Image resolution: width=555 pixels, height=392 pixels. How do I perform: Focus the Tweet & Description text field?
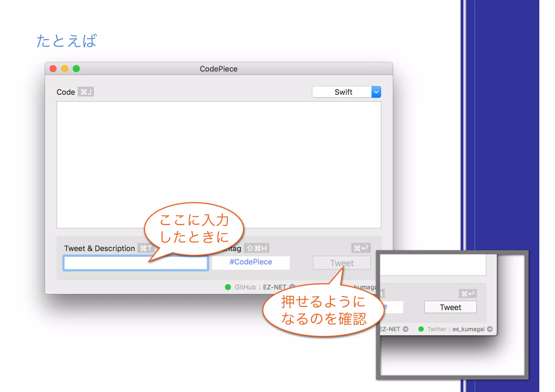108,263
